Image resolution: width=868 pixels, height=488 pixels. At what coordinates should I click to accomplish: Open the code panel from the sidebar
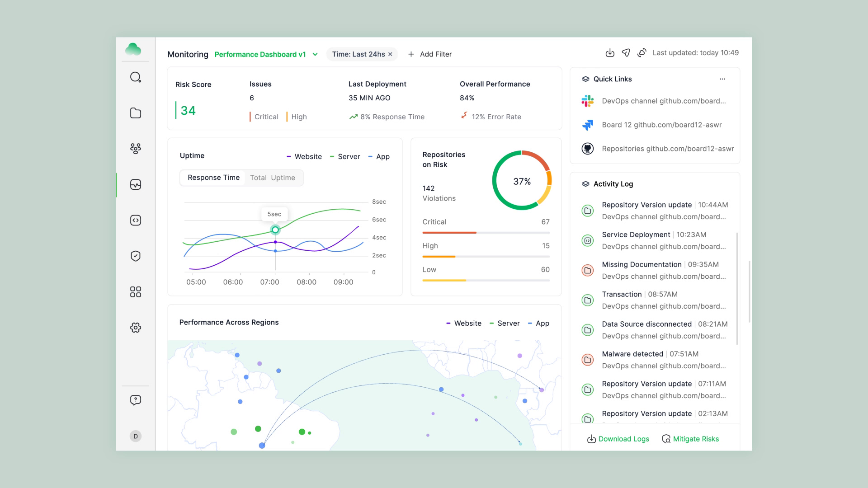(135, 220)
